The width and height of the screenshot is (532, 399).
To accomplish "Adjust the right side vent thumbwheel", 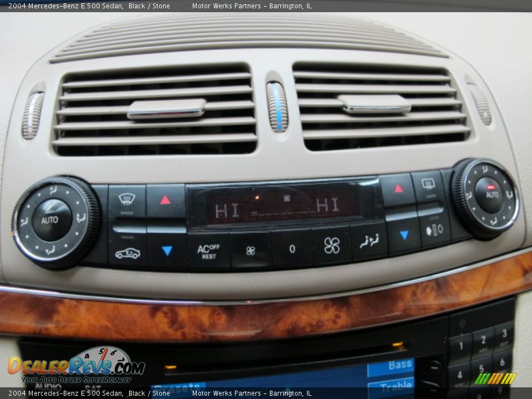I will pyautogui.click(x=480, y=104).
